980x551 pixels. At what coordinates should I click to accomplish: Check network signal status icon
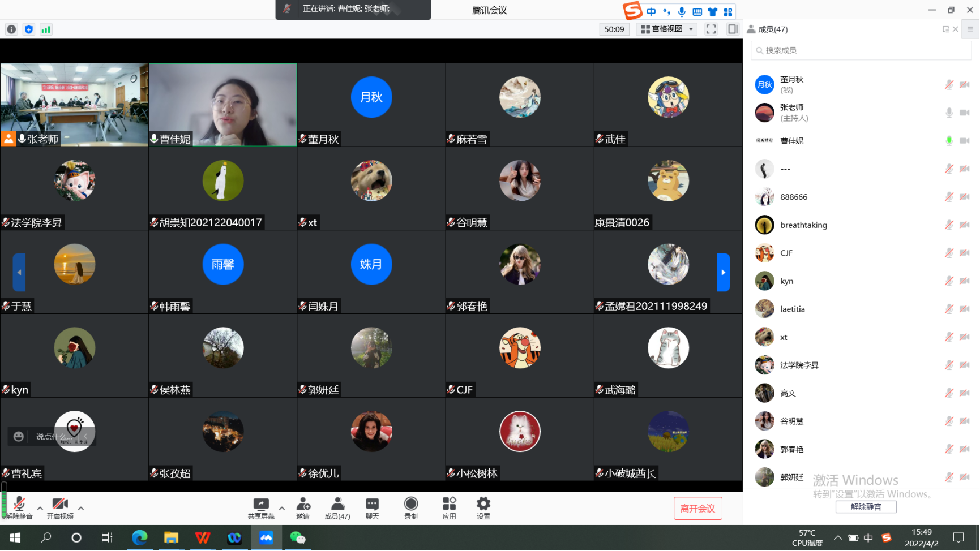[x=46, y=29]
